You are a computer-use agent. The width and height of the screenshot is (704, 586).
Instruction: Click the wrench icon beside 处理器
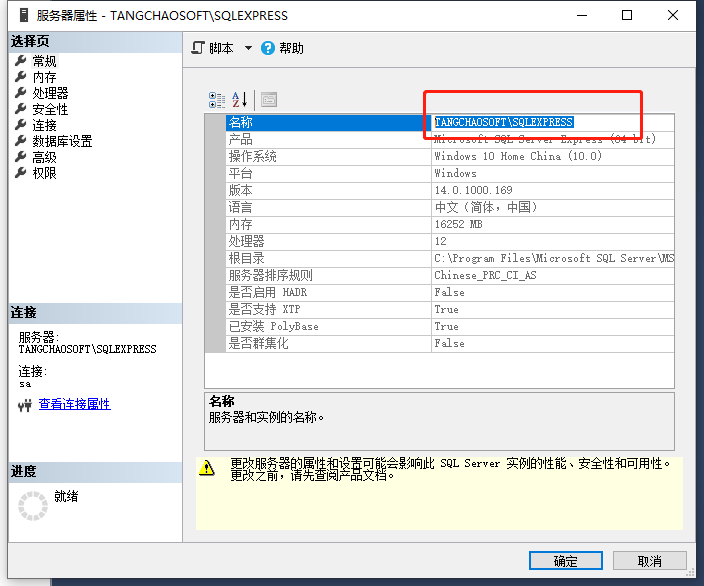(x=21, y=93)
